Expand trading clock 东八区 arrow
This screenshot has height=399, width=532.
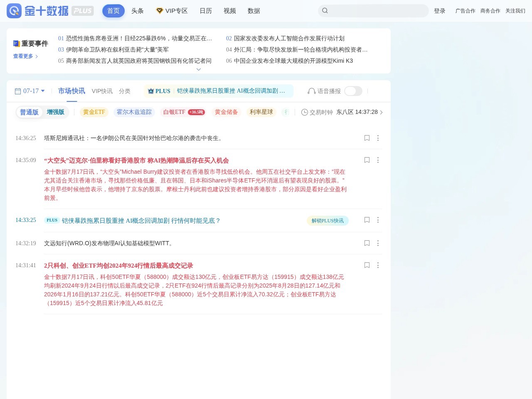tap(381, 112)
